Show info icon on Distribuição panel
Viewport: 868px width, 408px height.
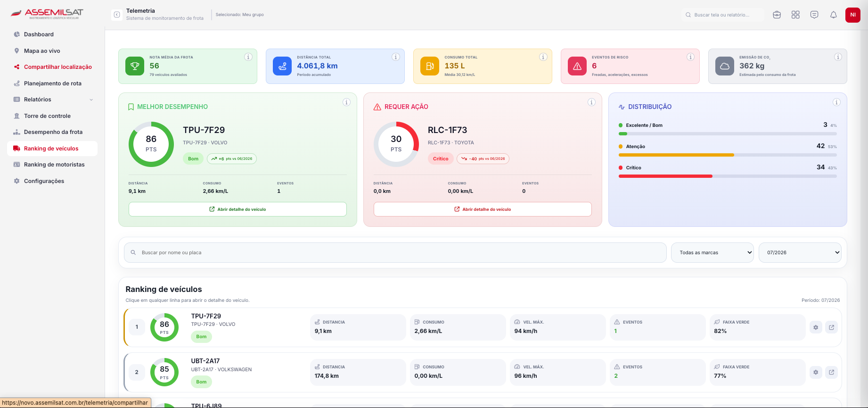[836, 102]
